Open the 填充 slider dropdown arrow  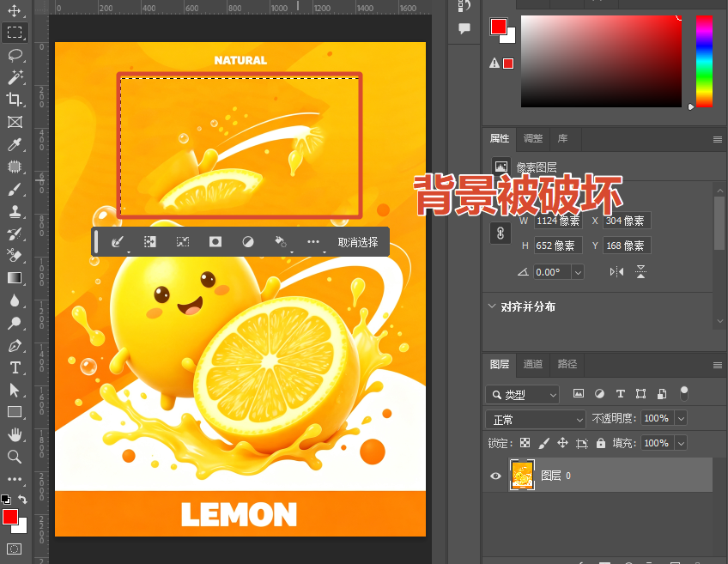[681, 443]
